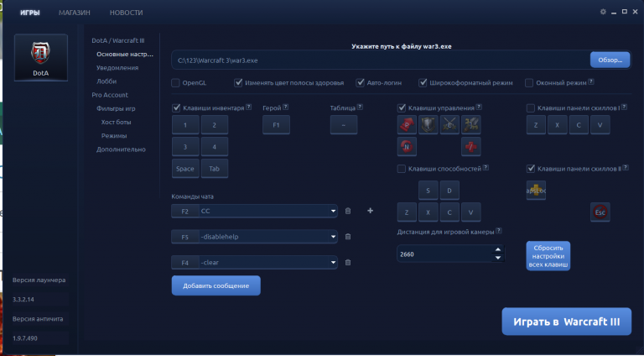Enable the Оконный режим checkbox
The height and width of the screenshot is (356, 644).
(x=529, y=83)
